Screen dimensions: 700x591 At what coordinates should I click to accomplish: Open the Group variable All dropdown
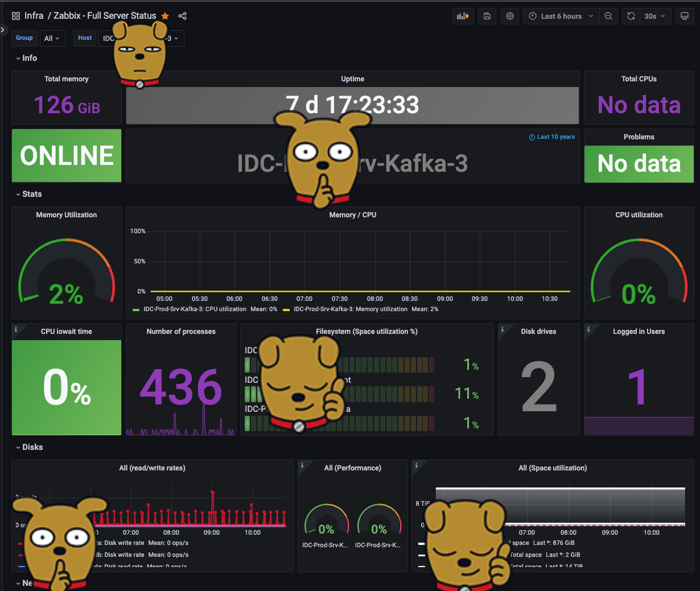click(52, 38)
